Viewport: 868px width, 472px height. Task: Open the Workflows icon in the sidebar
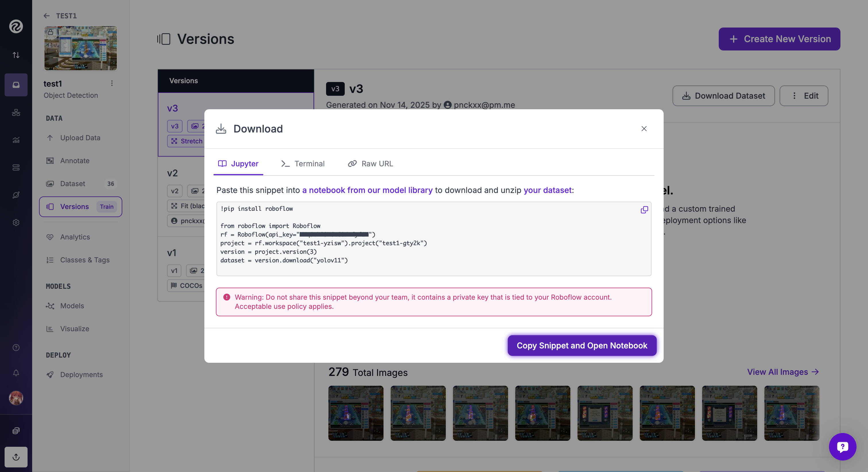pos(16,113)
